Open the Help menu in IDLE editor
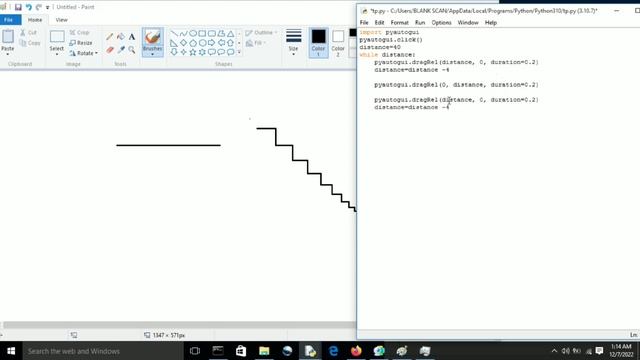640x360 pixels. click(491, 22)
